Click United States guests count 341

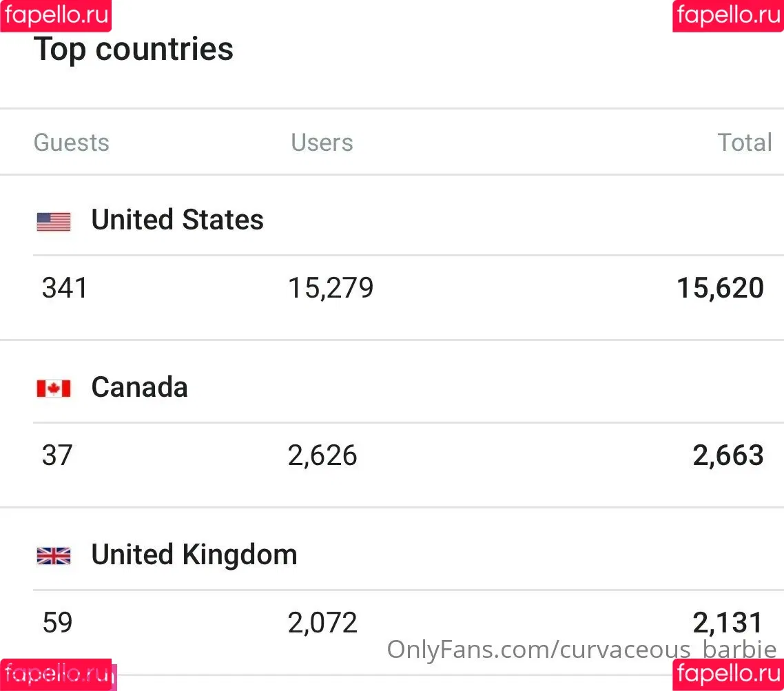[x=65, y=288]
